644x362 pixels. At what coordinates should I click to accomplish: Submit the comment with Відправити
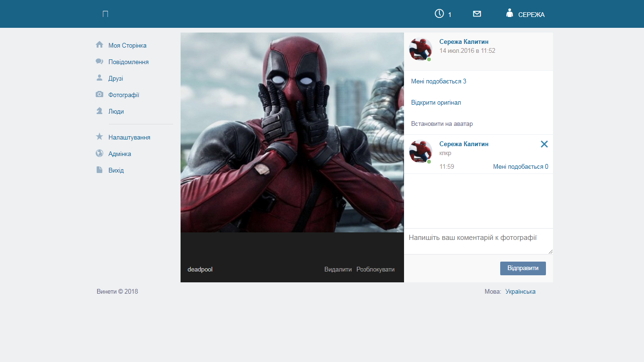click(523, 268)
